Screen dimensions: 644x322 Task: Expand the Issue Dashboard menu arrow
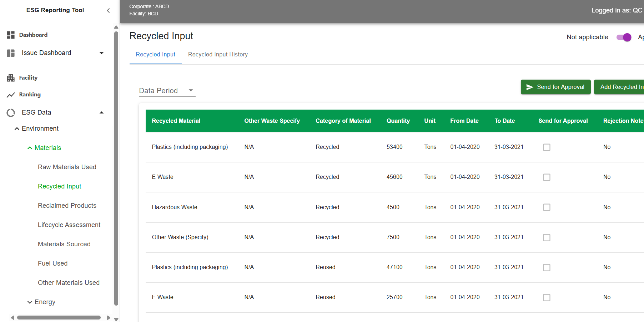101,53
